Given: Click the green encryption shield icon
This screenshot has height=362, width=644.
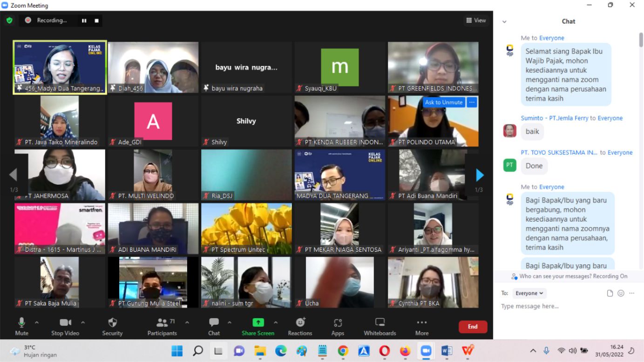Looking at the screenshot, I should (x=9, y=20).
